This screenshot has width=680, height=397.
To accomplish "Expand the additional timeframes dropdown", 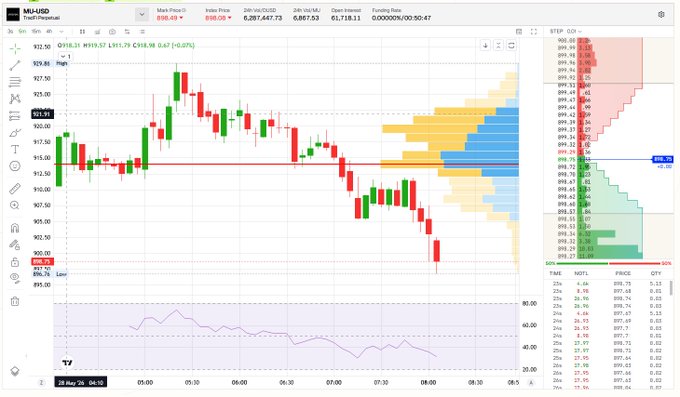I will tap(61, 32).
